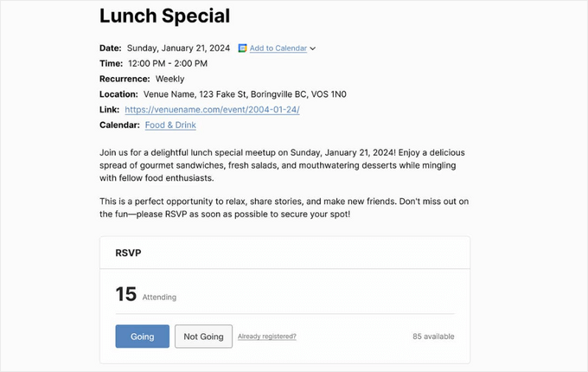Click the Lunch Special heading
The height and width of the screenshot is (372, 588).
164,16
